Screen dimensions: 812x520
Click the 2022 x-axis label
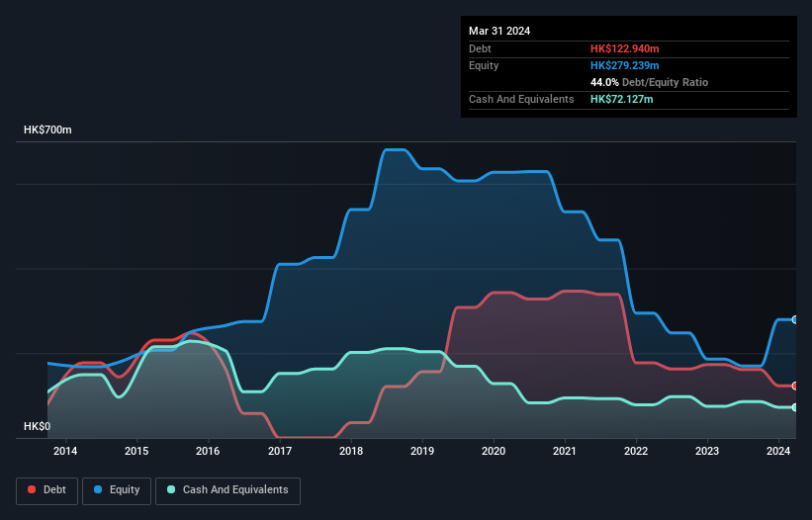(x=636, y=451)
